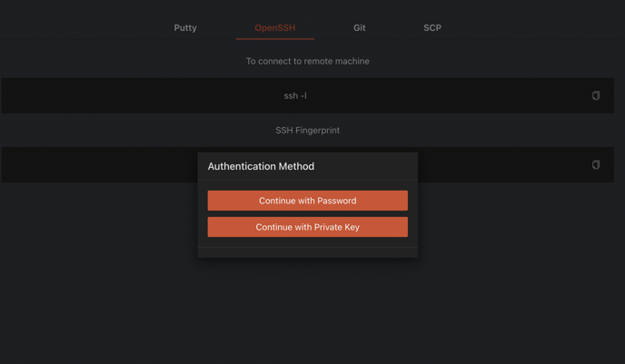Screen dimensions: 625x364
Task: Click inside the SSH fingerprint box
Action: [100, 165]
